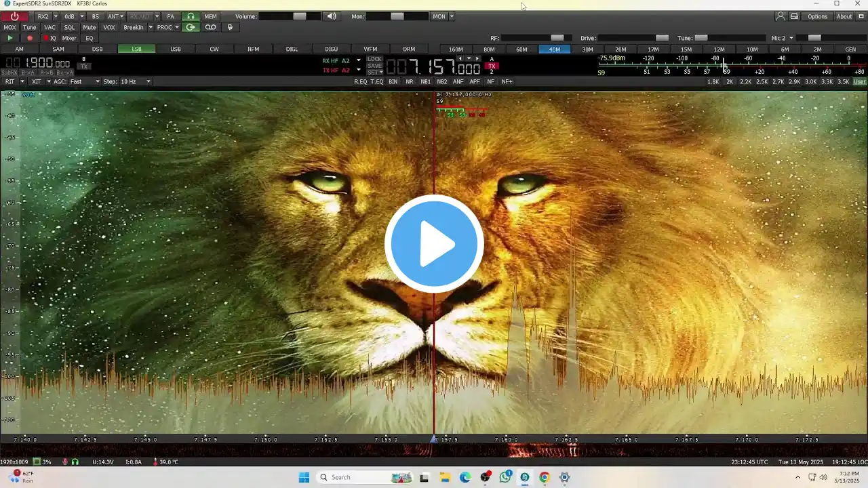Select USB mode tab
The height and width of the screenshot is (488, 868).
[x=176, y=49]
